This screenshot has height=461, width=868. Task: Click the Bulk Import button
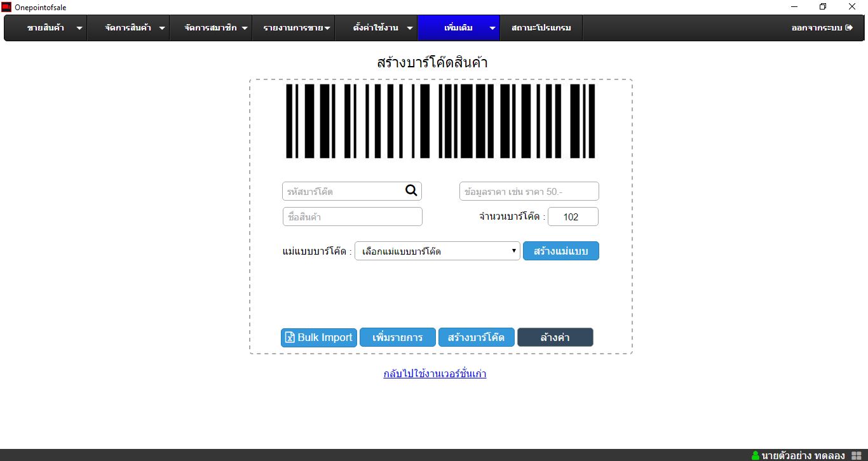tap(319, 337)
